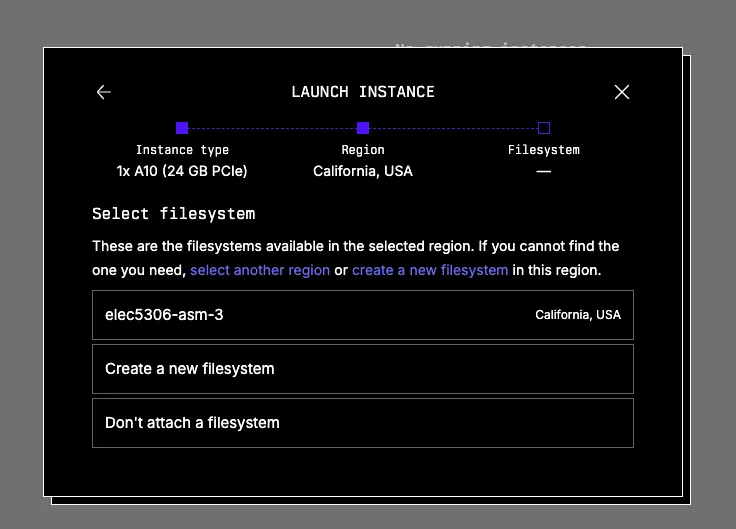Viewport: 736px width, 529px height.
Task: Click the dash under Filesystem step
Action: [x=544, y=171]
